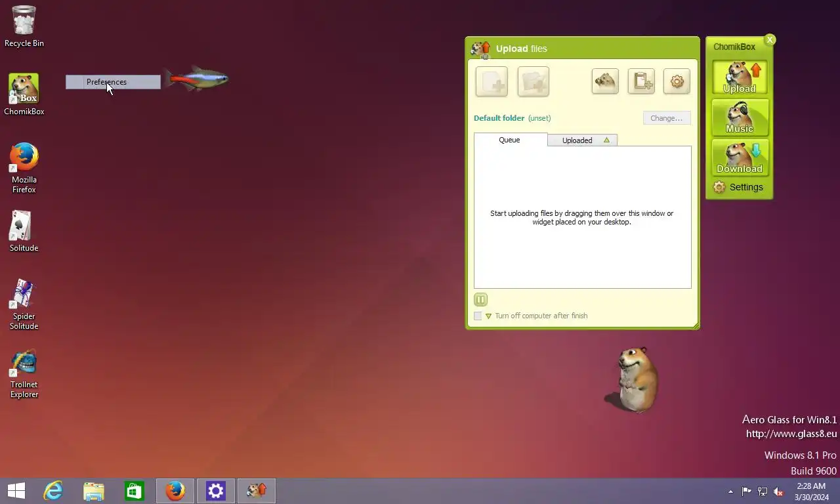Open Download in the ChomikBox panel
This screenshot has height=504, width=840.
click(740, 157)
